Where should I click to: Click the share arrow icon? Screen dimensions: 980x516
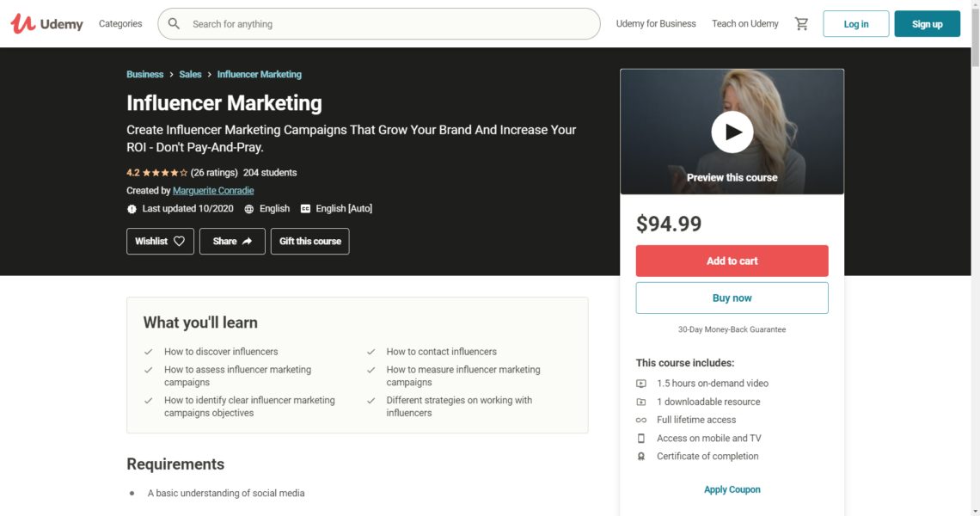pos(245,242)
